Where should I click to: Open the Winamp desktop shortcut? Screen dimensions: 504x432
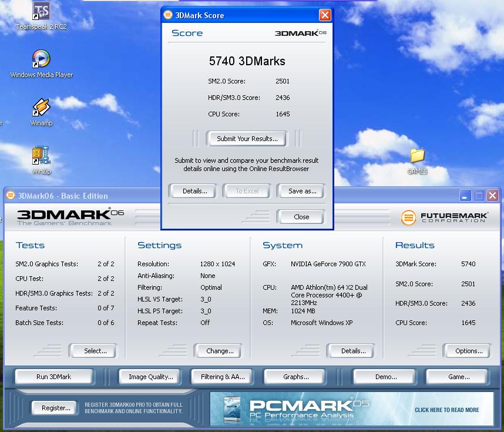(42, 112)
